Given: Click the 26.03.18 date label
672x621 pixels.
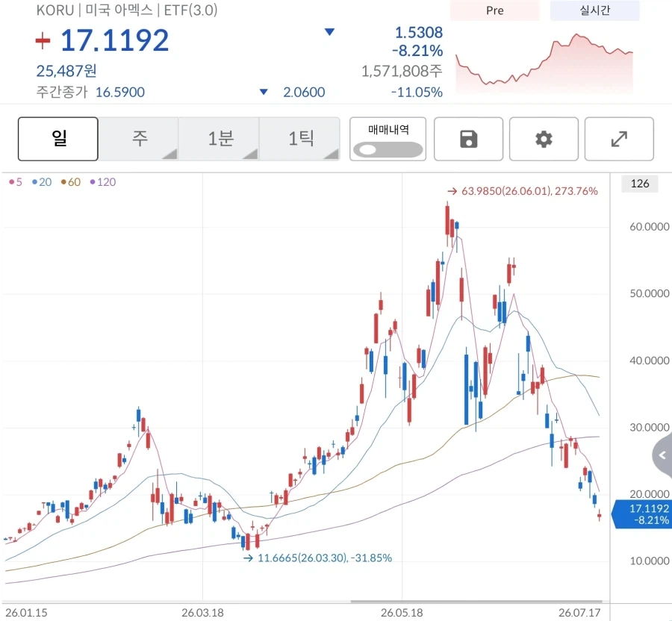Looking at the screenshot, I should [x=202, y=613].
